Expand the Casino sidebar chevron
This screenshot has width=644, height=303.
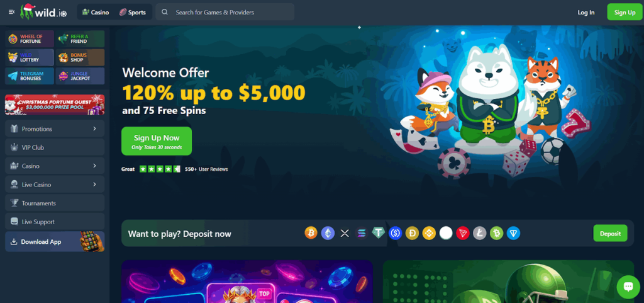94,166
